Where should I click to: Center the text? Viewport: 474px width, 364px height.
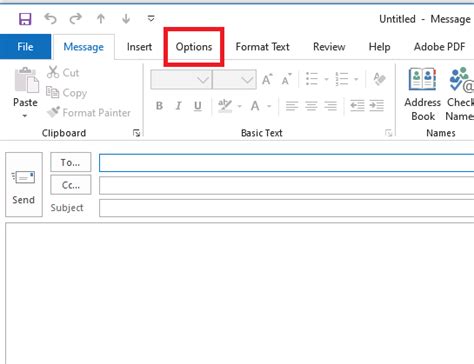(311, 106)
